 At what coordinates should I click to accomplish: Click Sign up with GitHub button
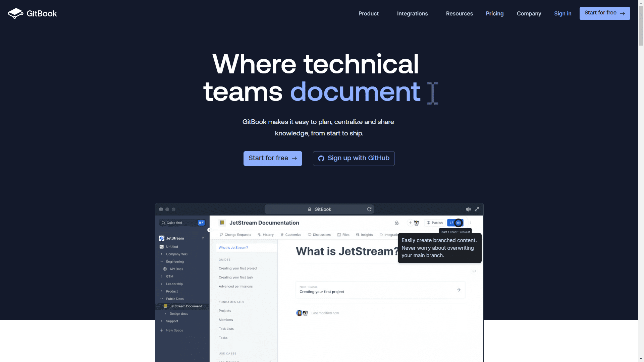(x=354, y=158)
